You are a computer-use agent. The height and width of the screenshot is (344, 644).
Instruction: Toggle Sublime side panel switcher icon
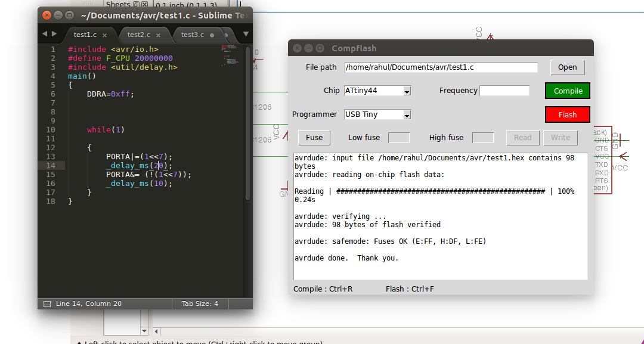[x=47, y=304]
